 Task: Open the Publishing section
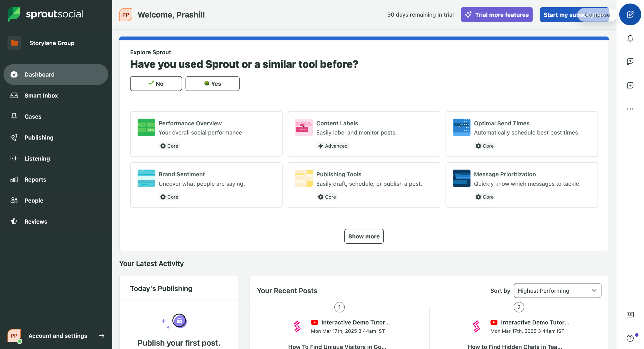(x=39, y=137)
